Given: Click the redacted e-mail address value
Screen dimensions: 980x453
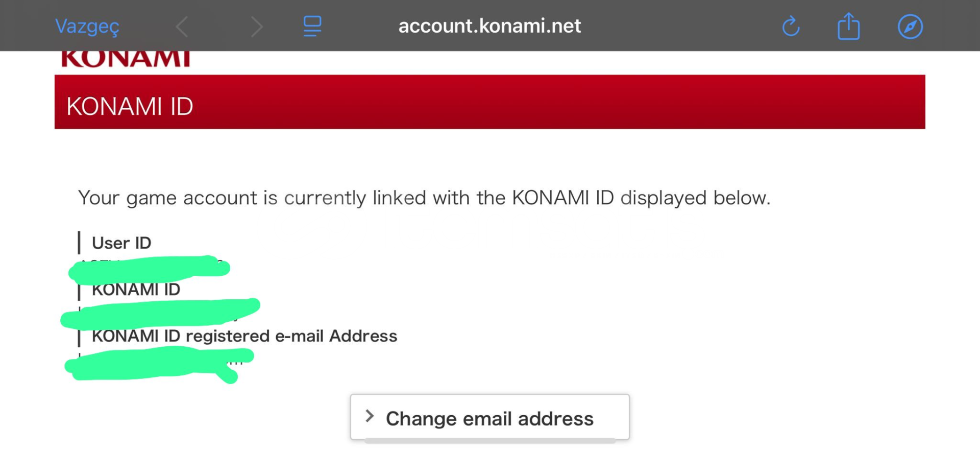Looking at the screenshot, I should (158, 364).
